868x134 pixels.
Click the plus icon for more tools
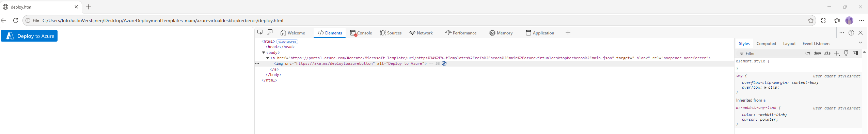568,33
